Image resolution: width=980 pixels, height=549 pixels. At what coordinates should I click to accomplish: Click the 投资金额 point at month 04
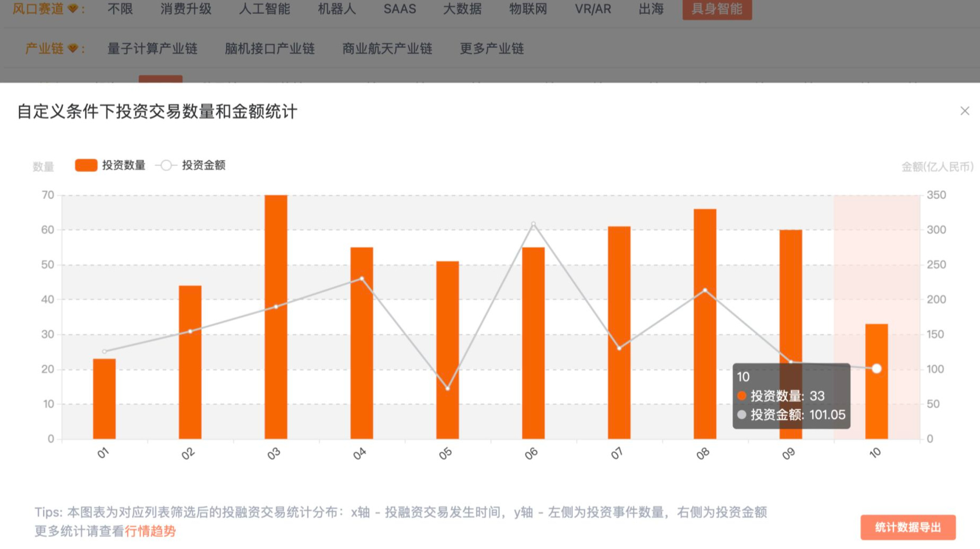pyautogui.click(x=362, y=278)
